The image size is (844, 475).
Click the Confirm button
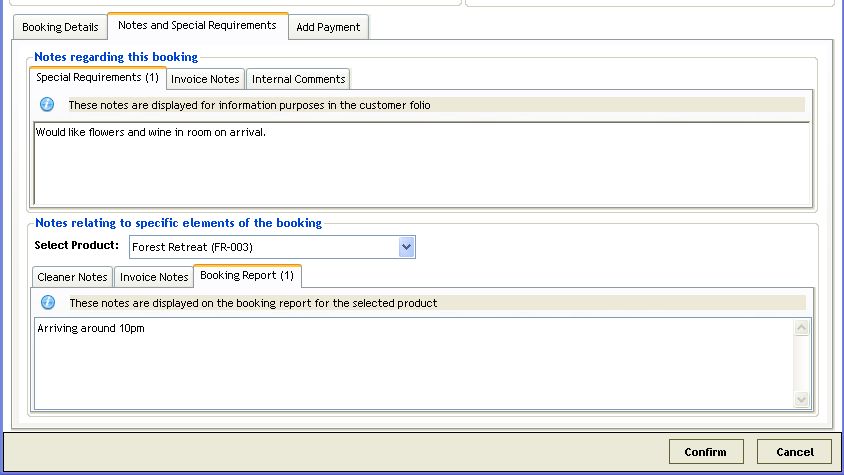(x=706, y=452)
